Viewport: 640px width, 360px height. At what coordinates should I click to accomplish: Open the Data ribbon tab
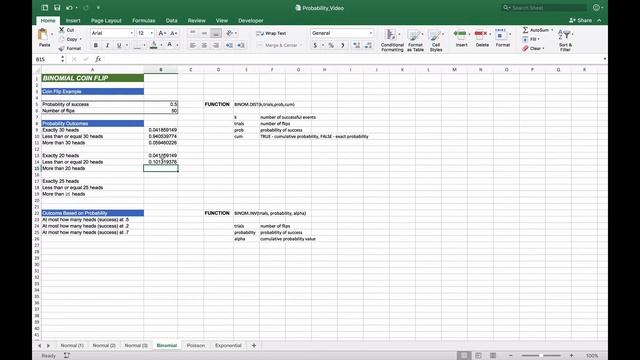171,20
